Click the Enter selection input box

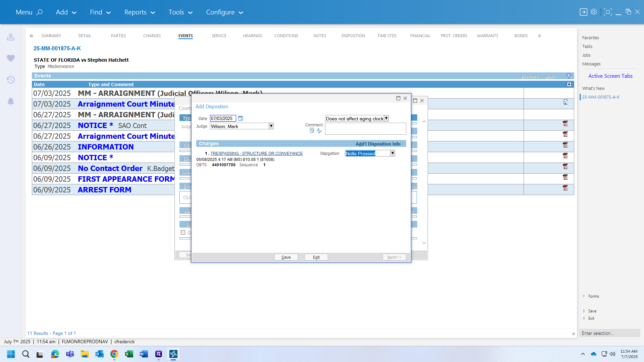[610, 333]
